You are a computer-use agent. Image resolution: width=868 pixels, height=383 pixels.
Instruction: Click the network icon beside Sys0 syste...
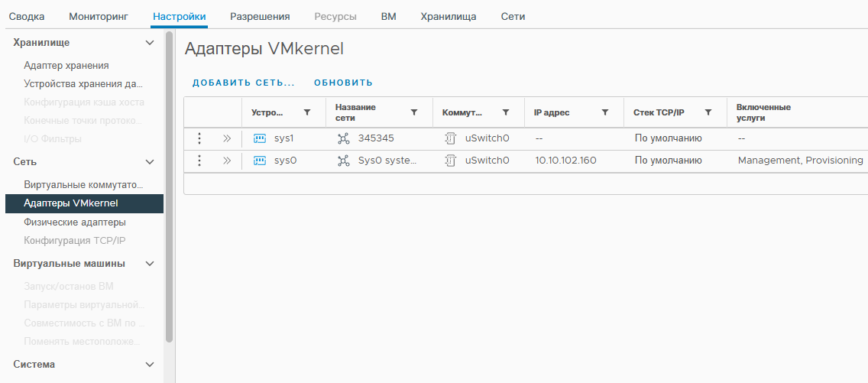[344, 161]
